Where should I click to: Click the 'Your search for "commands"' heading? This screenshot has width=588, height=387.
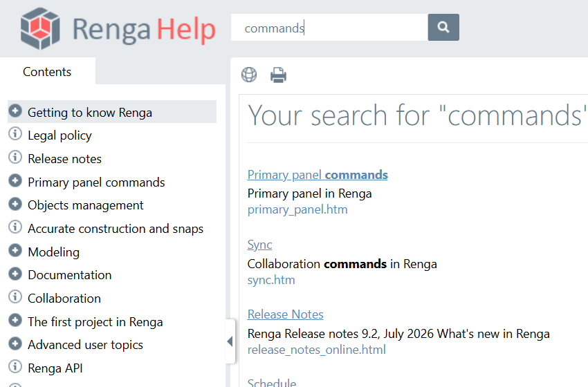(417, 115)
